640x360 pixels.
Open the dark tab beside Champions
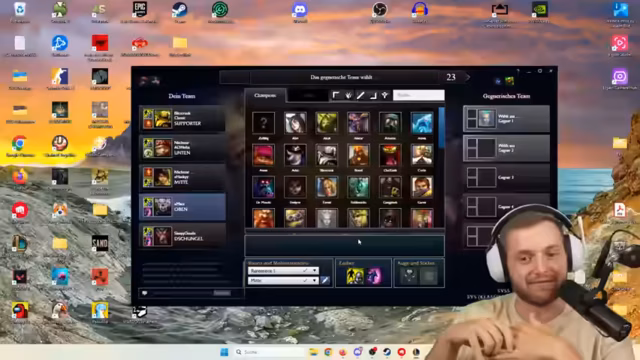[x=309, y=96]
